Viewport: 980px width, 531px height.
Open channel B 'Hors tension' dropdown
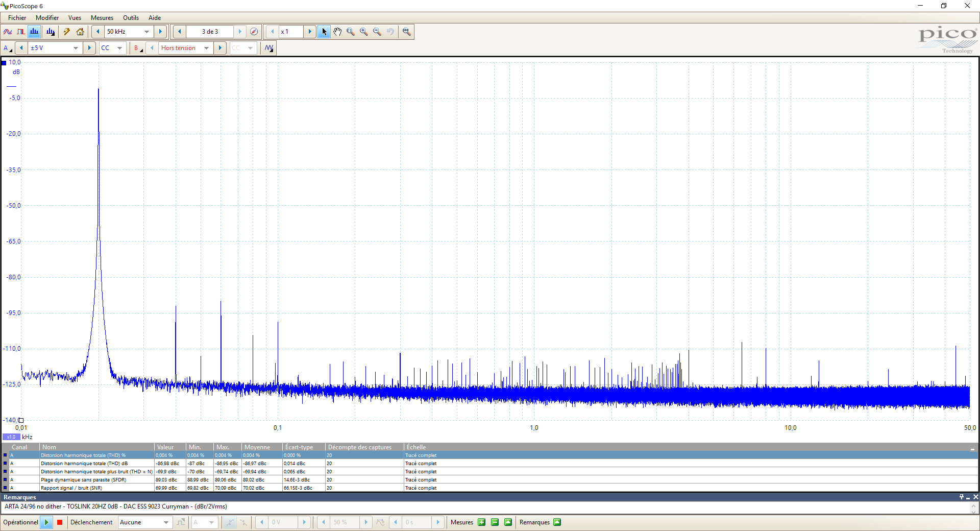pos(206,48)
